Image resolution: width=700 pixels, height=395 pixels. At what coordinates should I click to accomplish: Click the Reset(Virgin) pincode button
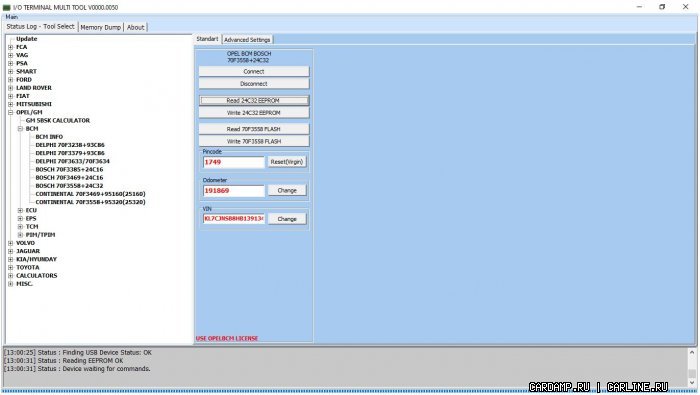click(287, 162)
